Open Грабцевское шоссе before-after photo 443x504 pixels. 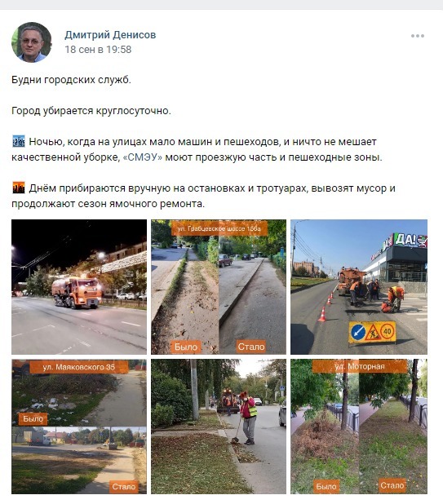coord(219,287)
